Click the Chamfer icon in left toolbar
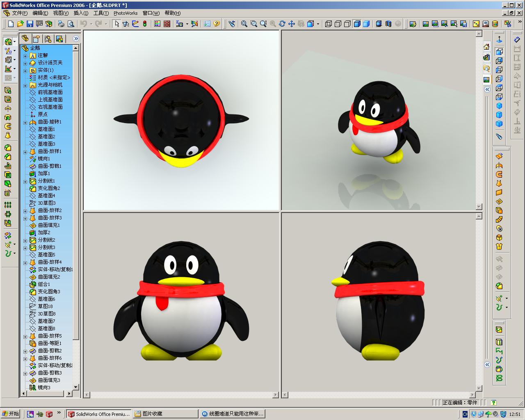Viewport: 525px width, 420px height. tap(8, 157)
